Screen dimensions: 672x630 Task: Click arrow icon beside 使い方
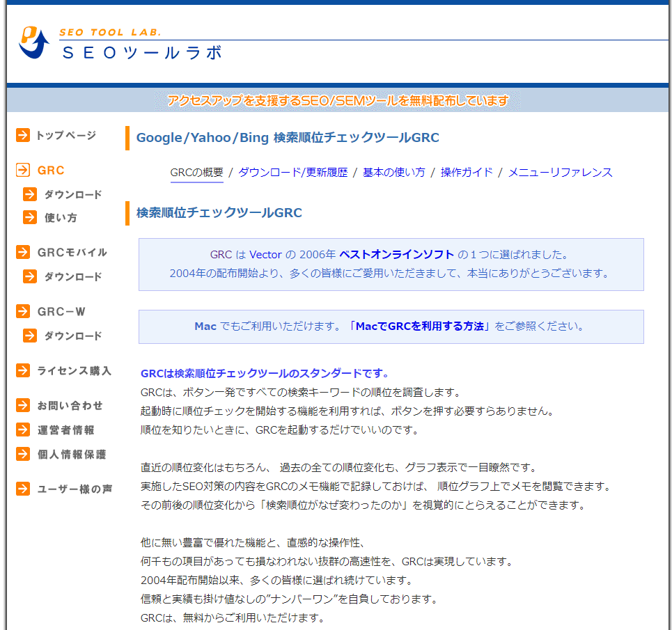pos(30,217)
